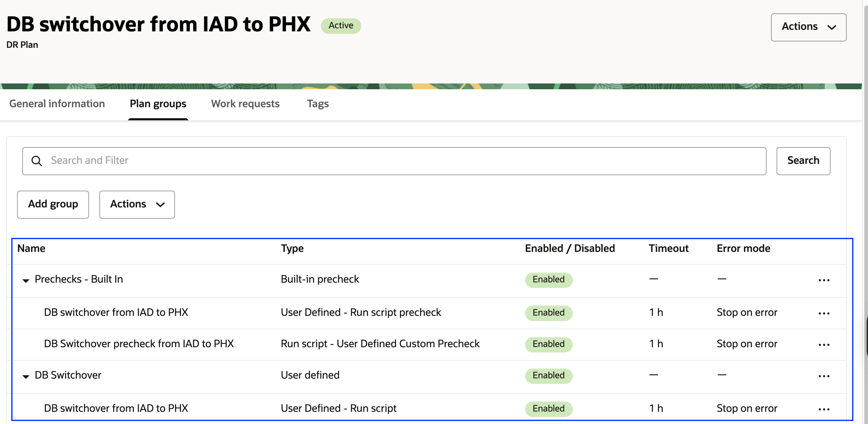Open actions menu for DB Switchover precheck from IAD row
The width and height of the screenshot is (868, 424).
[x=824, y=344]
